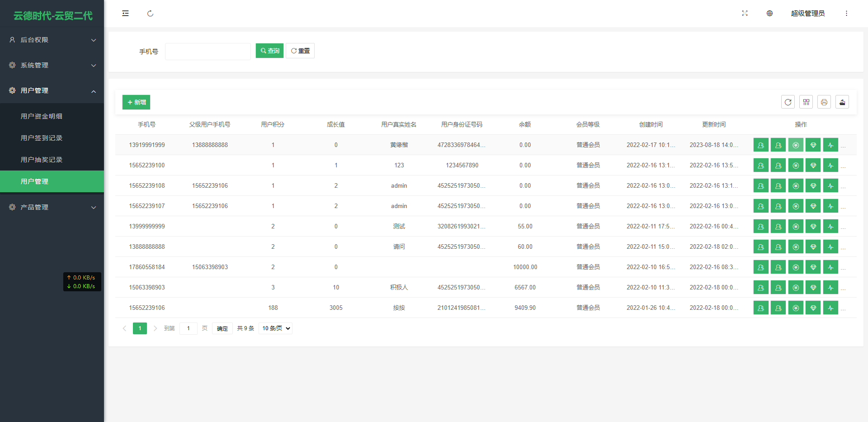Open the 10 条/页 page size dropdown
The width and height of the screenshot is (868, 422).
click(276, 328)
